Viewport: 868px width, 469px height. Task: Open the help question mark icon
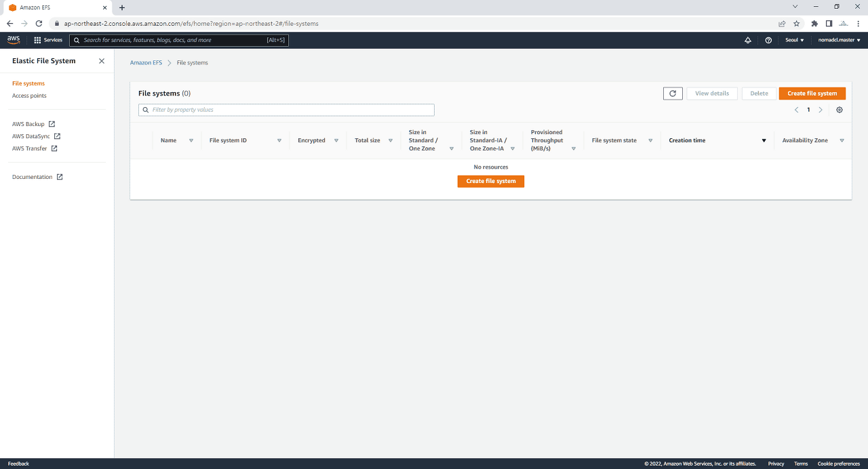pyautogui.click(x=768, y=40)
